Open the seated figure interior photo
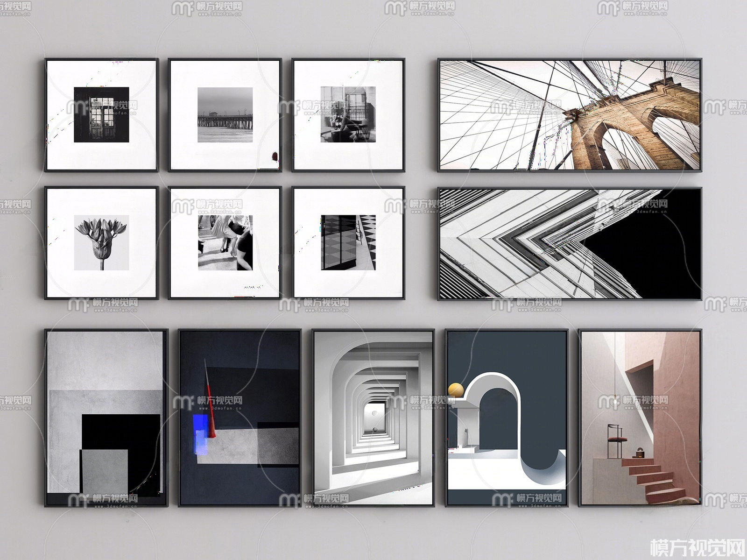The image size is (747, 560). (348, 115)
